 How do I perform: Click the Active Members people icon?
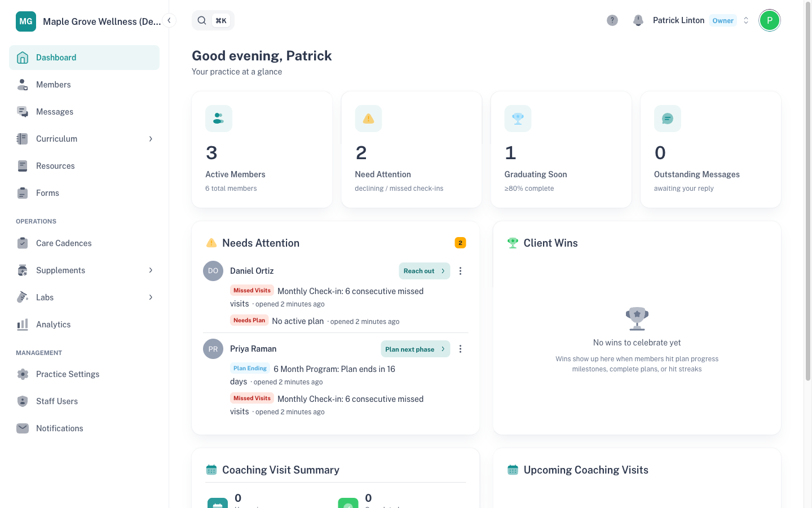pos(219,119)
